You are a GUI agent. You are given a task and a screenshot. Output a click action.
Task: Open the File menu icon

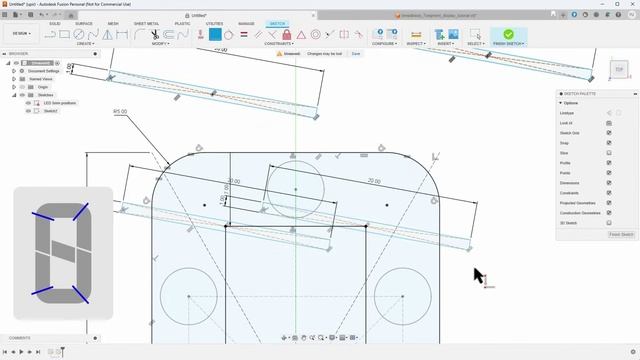pos(16,15)
